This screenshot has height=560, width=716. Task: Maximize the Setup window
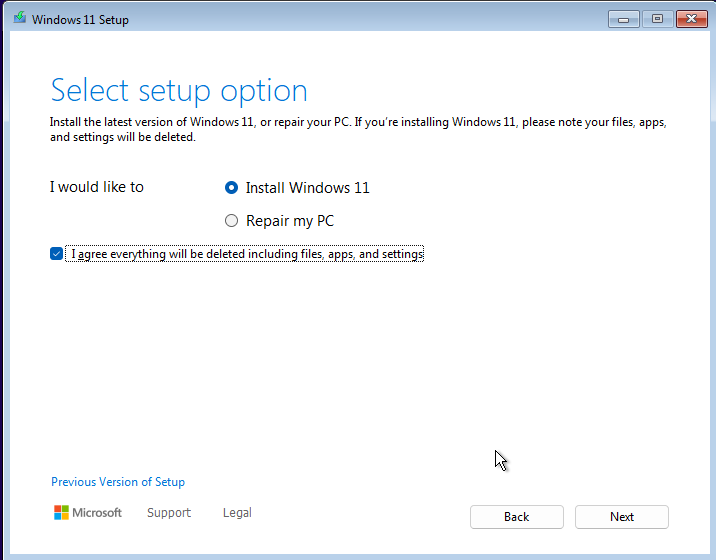[657, 19]
